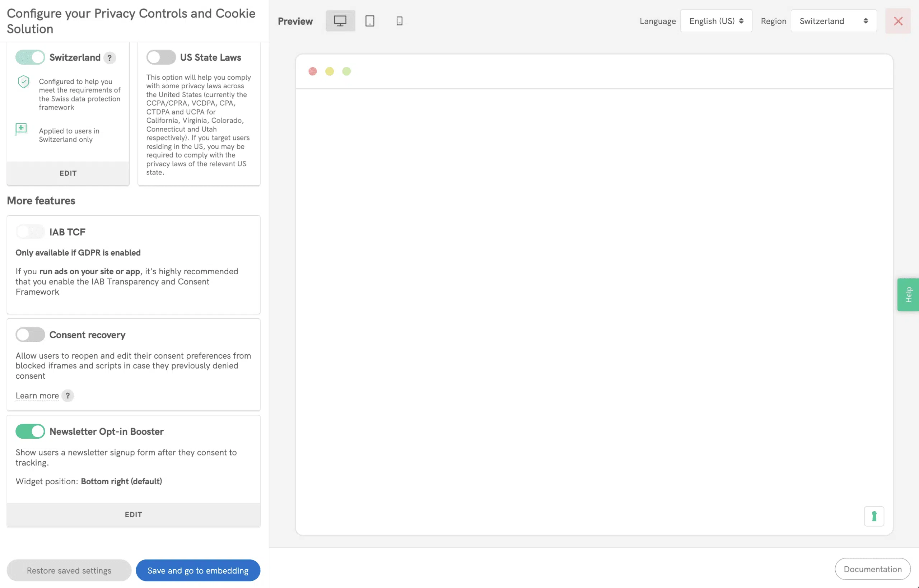The image size is (919, 588).
Task: Click EDIT under the Switzerland card
Action: [68, 173]
